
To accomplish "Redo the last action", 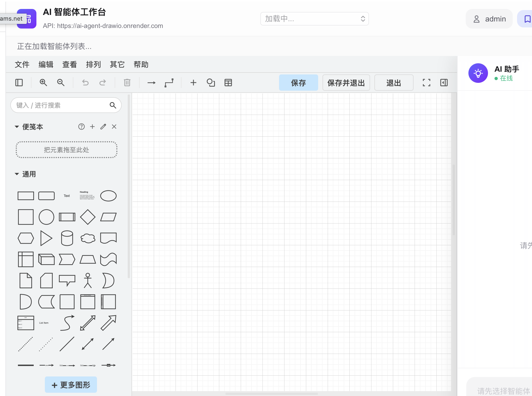I will (x=103, y=83).
